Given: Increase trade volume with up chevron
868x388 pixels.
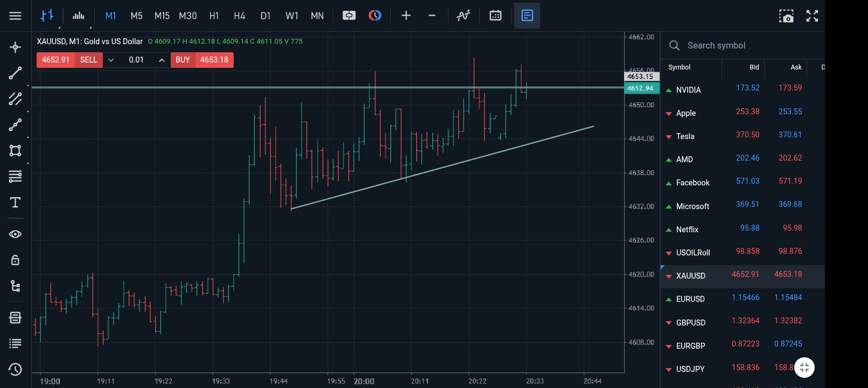Looking at the screenshot, I should tap(162, 60).
